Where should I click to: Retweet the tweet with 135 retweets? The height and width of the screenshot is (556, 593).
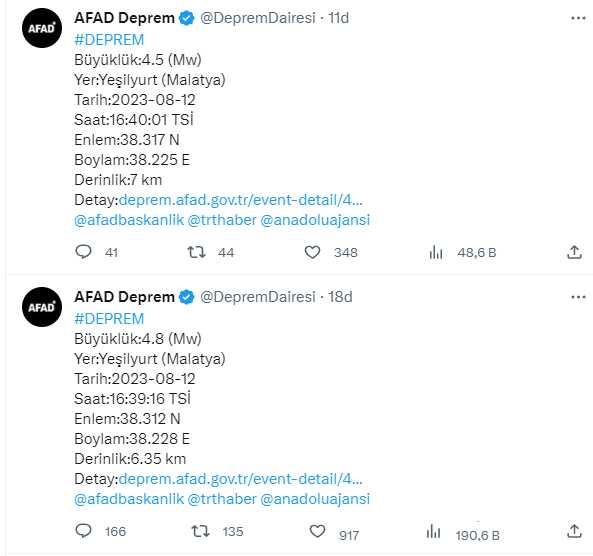(200, 531)
